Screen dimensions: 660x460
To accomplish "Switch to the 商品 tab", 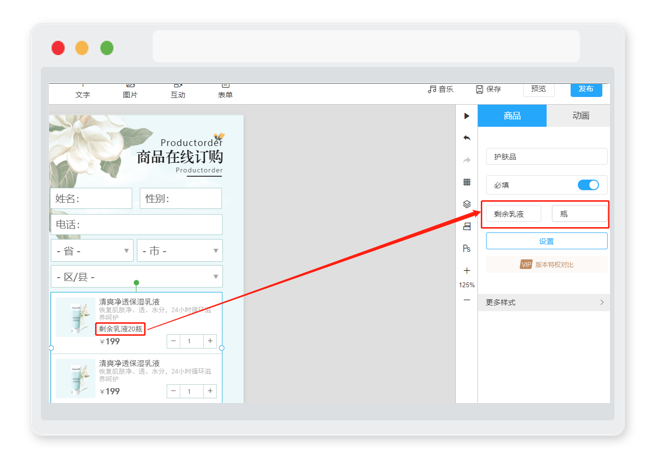I will (512, 116).
